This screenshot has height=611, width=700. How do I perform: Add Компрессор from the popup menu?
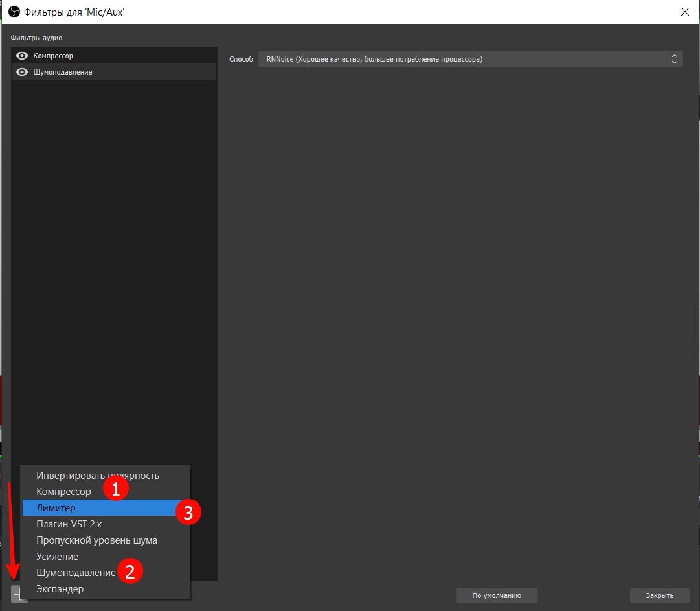tap(63, 492)
